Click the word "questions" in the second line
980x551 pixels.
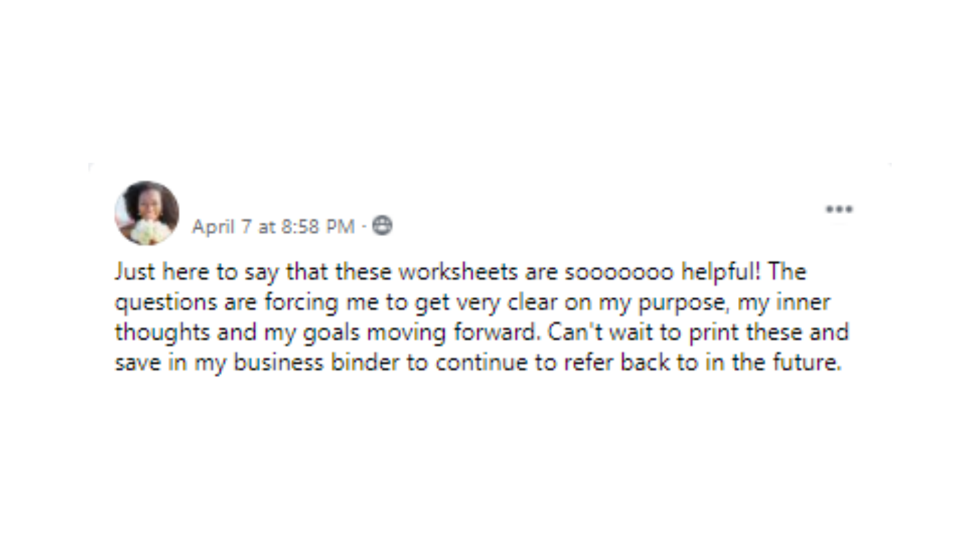pyautogui.click(x=166, y=303)
